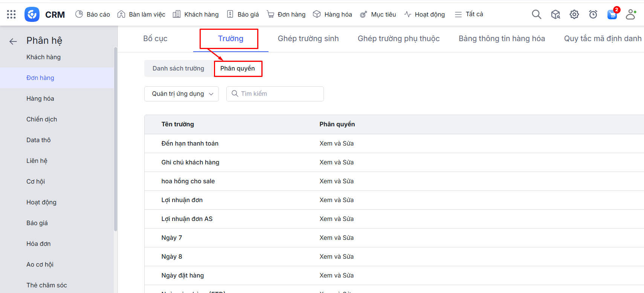Click the sidebar vertical scrollbar
Screen dimensions: 644x293
[x=116, y=140]
